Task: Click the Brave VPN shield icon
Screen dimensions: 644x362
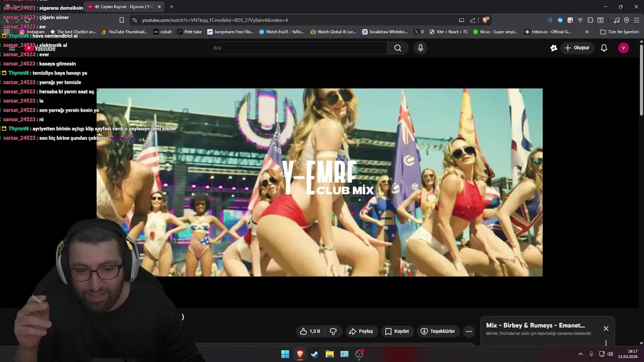Action: [626, 20]
